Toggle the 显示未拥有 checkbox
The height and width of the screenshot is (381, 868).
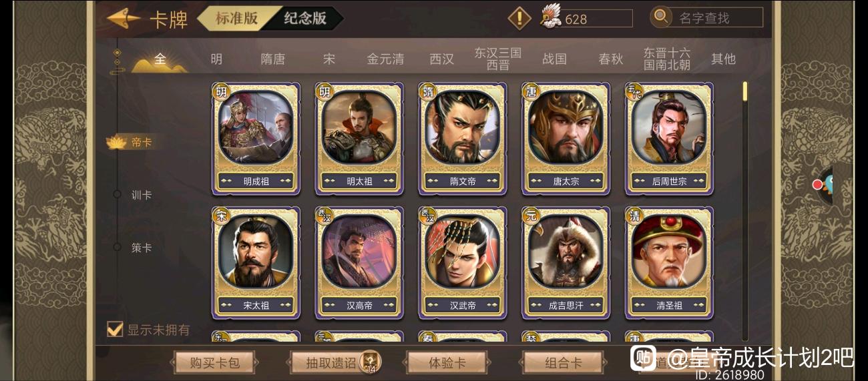pos(115,329)
